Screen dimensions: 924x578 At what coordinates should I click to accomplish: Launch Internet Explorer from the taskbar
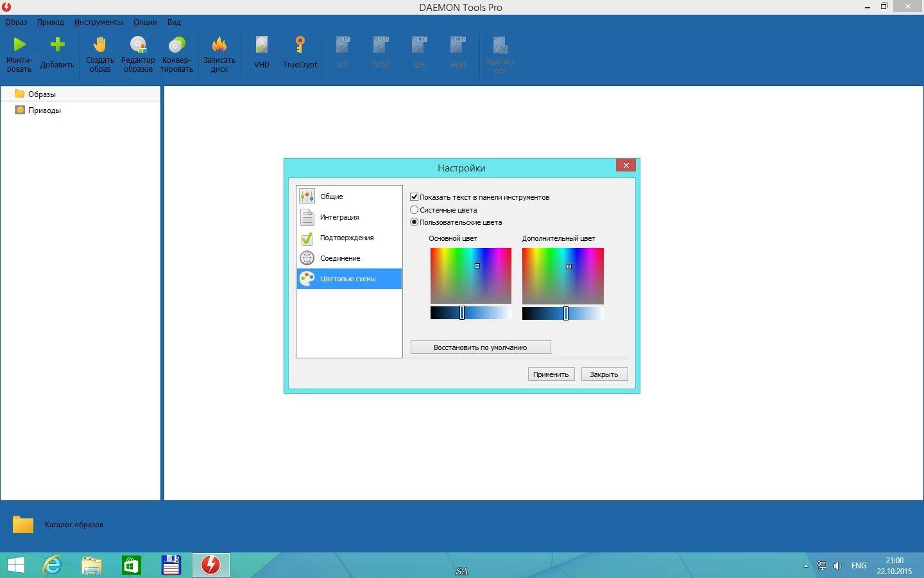[52, 565]
